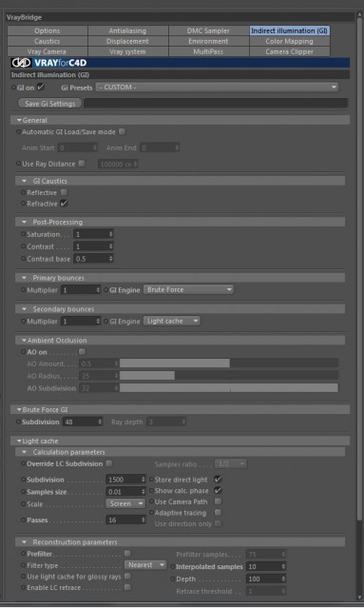The height and width of the screenshot is (609, 364).
Task: Open the MultiPass tab
Action: [208, 51]
